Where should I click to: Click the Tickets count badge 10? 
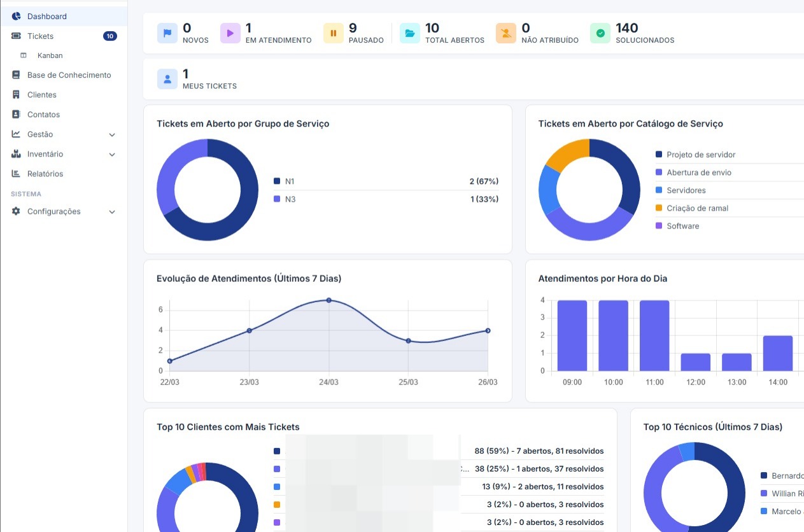coord(110,36)
